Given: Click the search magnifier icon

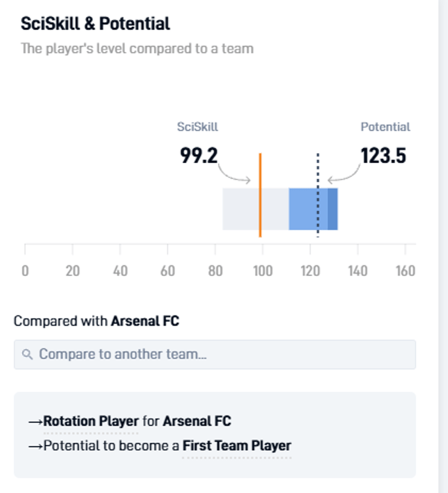Looking at the screenshot, I should tap(27, 354).
